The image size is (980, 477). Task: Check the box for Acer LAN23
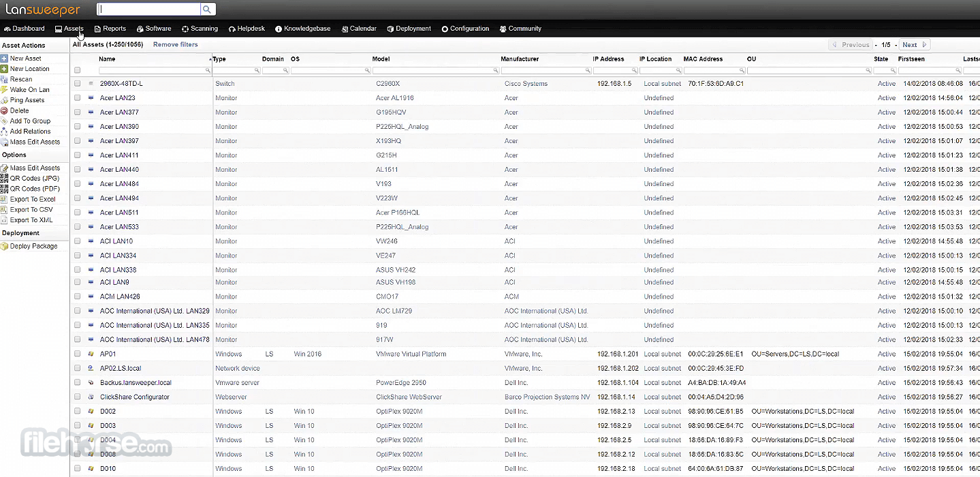[x=78, y=98]
